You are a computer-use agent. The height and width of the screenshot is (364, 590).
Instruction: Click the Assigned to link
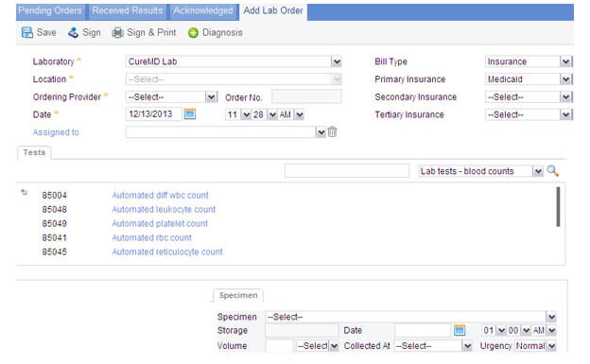[56, 132]
